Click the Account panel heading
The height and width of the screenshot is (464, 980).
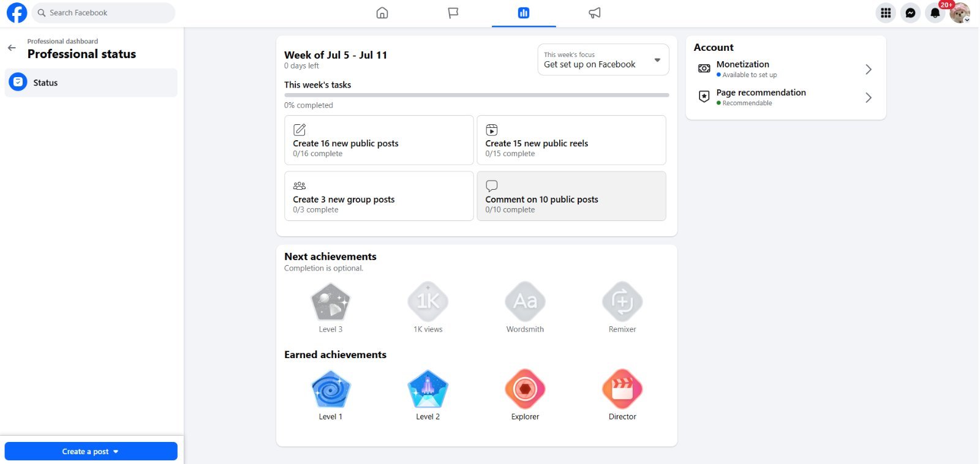click(x=714, y=47)
